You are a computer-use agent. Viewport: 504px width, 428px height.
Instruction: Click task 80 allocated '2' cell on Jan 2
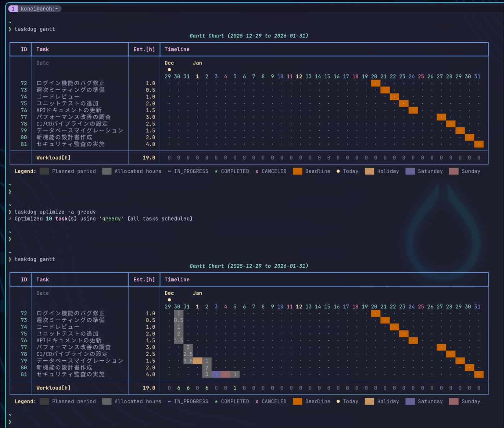[x=207, y=368]
